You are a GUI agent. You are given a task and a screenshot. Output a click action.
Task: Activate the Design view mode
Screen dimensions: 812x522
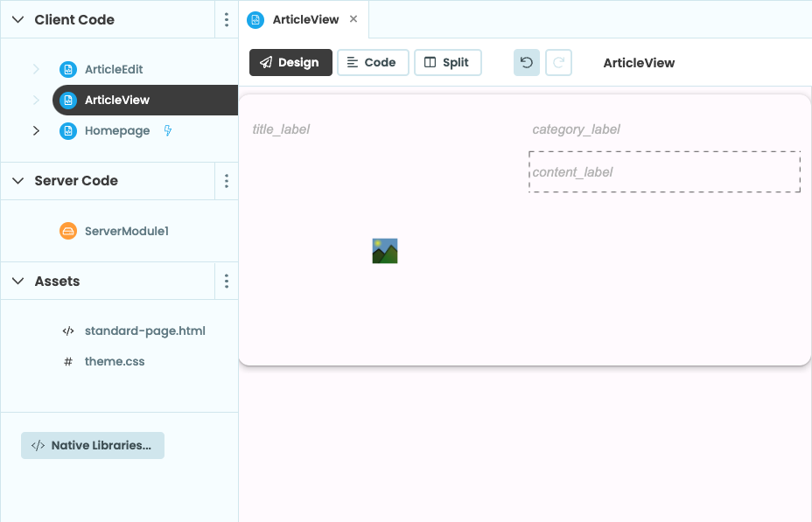[290, 62]
